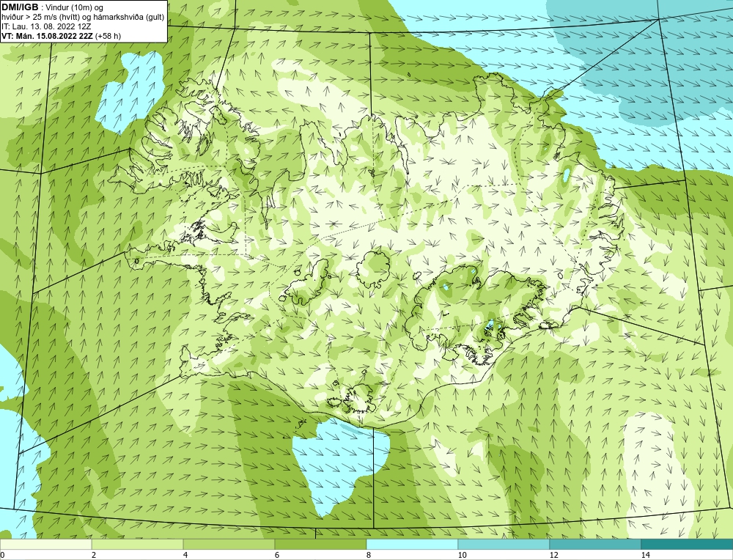The width and height of the screenshot is (733, 560).
Task: Click the "VT: Mán. 15.08.2022 22Z" line
Action: [47, 35]
